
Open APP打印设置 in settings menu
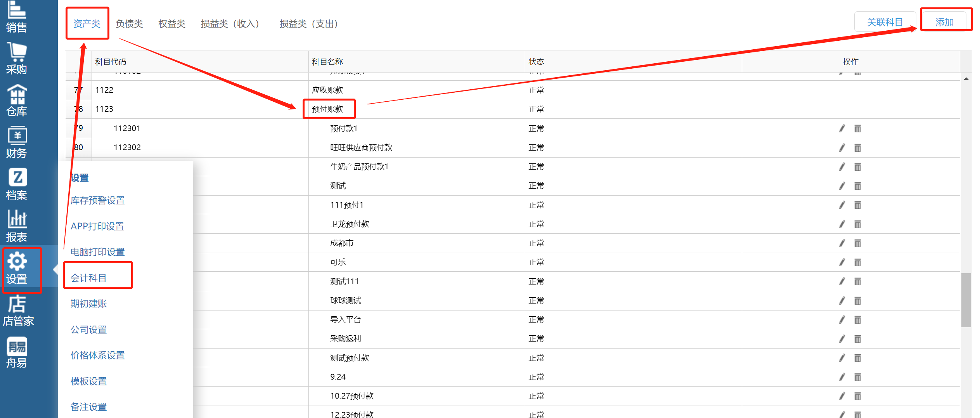point(97,226)
